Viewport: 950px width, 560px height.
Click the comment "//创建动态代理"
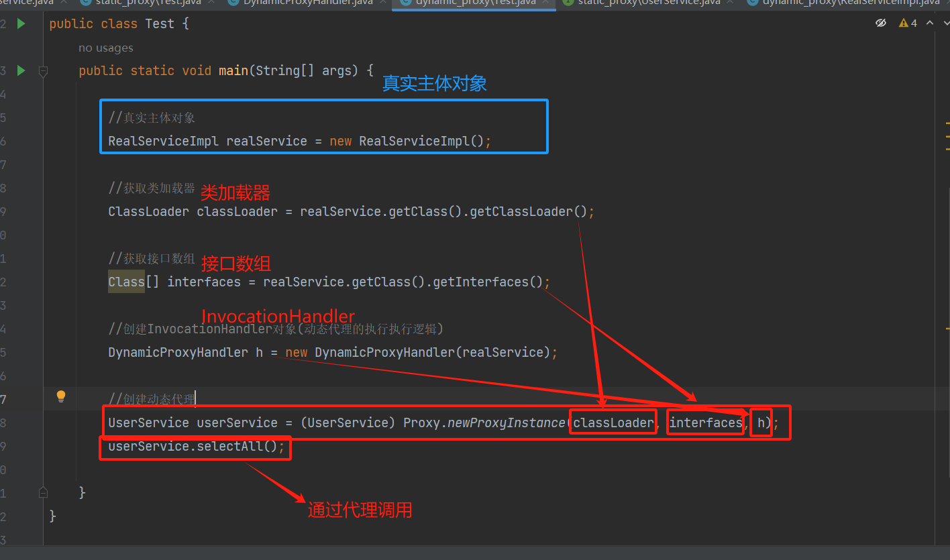(x=152, y=400)
